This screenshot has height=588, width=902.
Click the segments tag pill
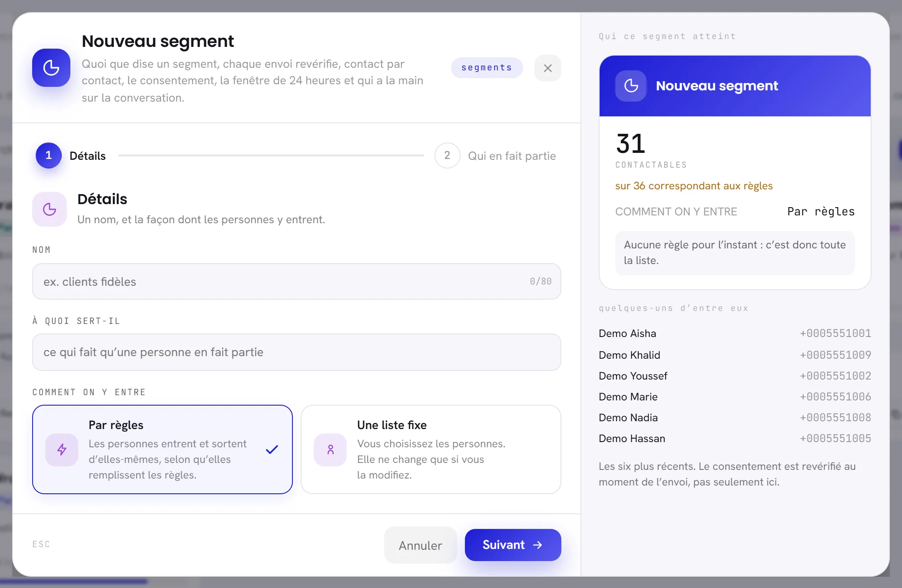click(x=487, y=68)
